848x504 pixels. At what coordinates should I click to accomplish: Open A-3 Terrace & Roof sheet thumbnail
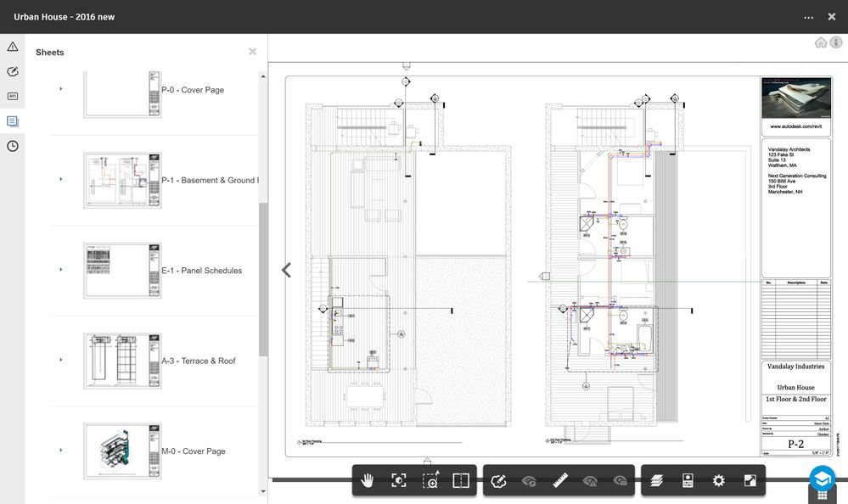click(x=122, y=361)
